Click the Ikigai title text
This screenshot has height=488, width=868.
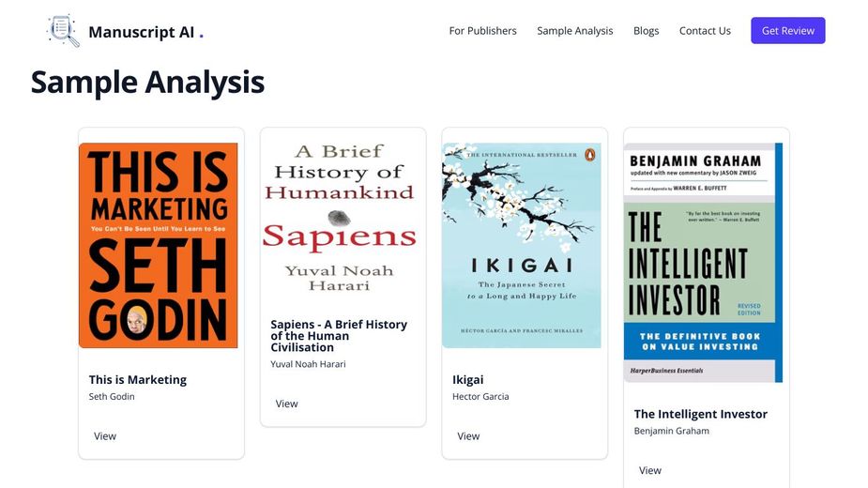point(468,380)
